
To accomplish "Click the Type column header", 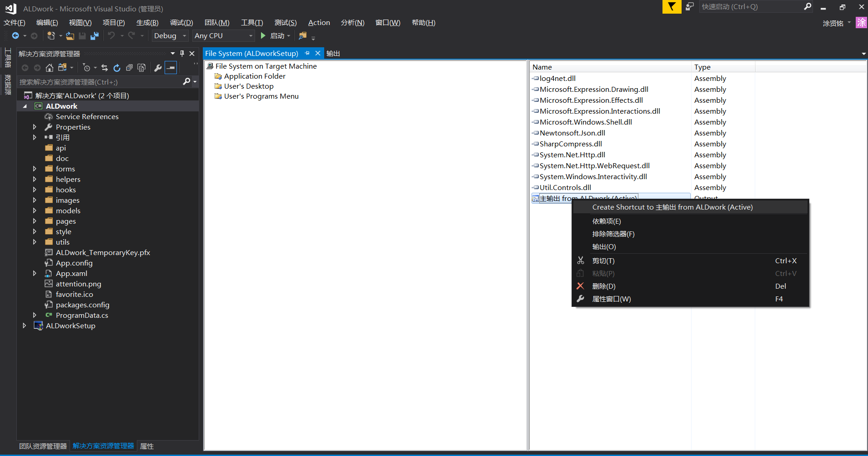I will [723, 67].
